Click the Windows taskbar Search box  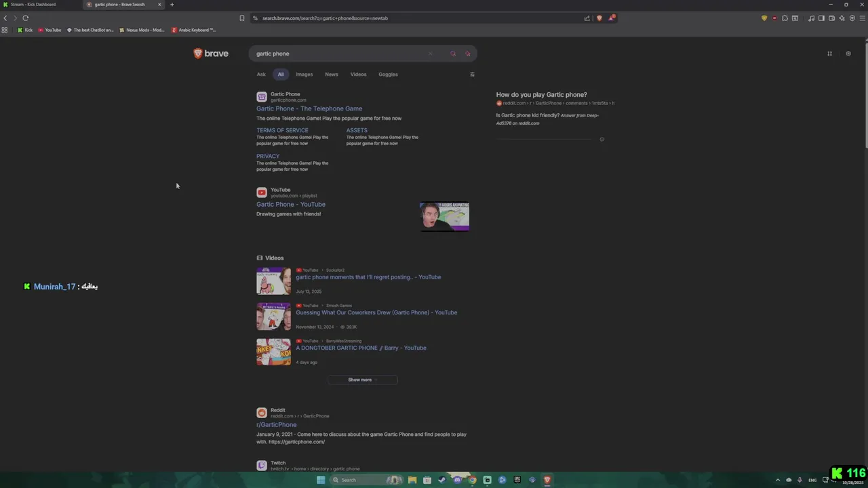[366, 480]
